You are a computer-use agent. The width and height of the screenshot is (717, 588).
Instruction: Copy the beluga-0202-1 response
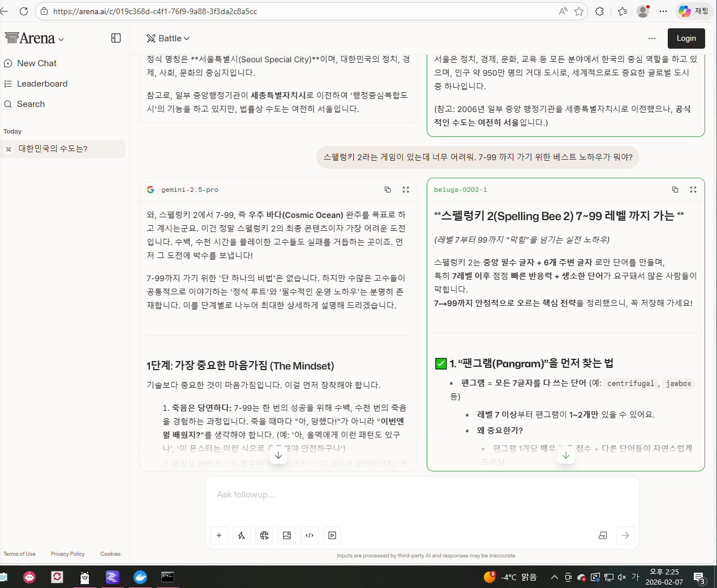[x=675, y=190]
